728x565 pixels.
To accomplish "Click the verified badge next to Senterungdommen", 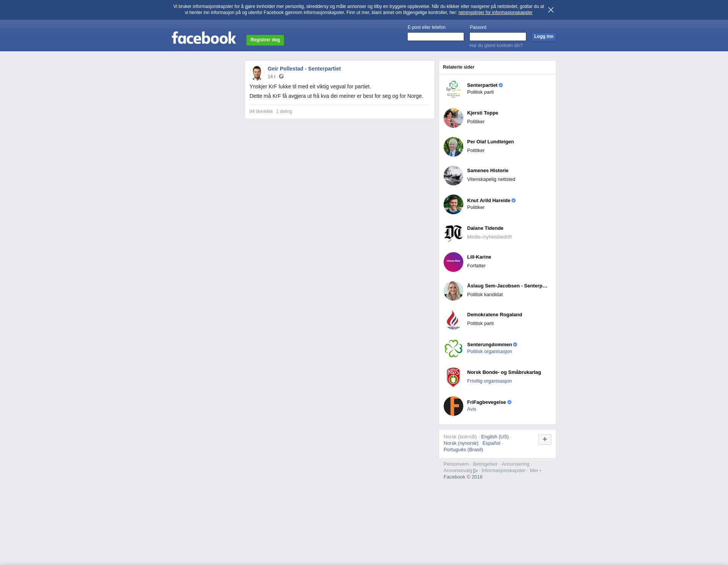I will click(x=515, y=345).
